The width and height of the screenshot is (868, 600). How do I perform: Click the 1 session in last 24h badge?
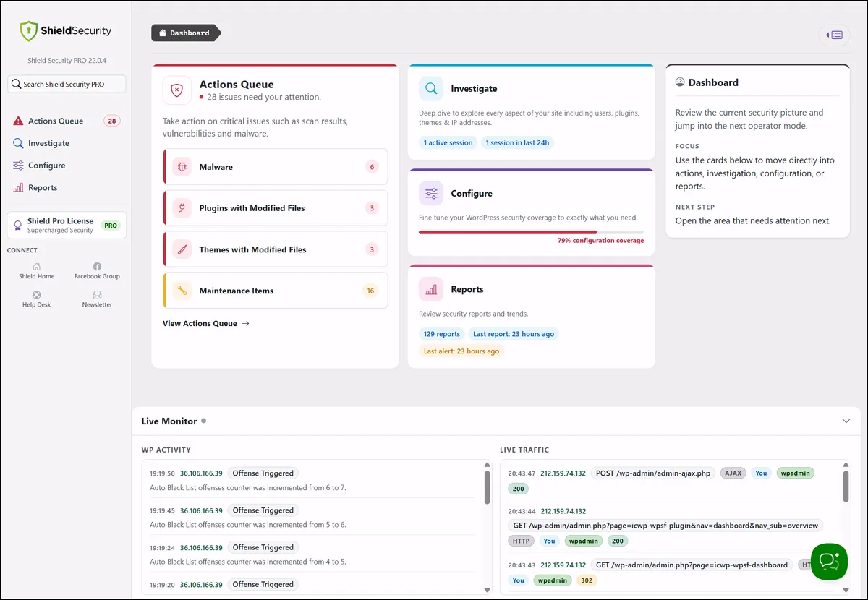(517, 143)
